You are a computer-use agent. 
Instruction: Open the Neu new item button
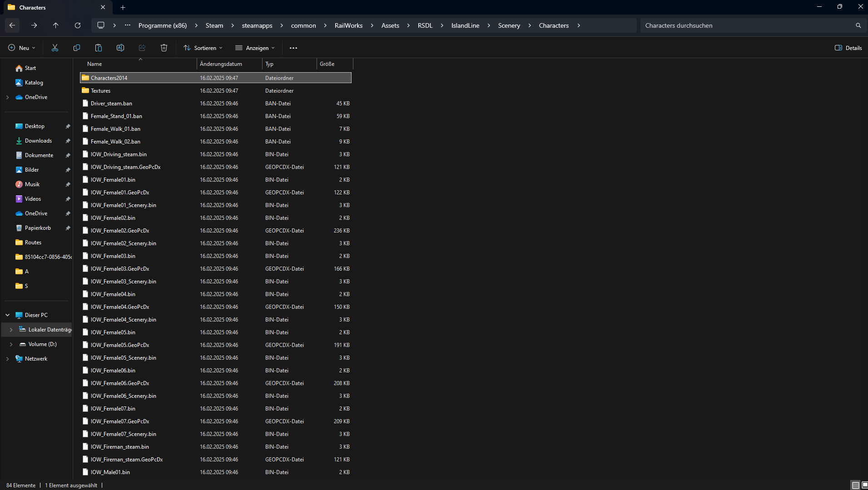pyautogui.click(x=21, y=48)
